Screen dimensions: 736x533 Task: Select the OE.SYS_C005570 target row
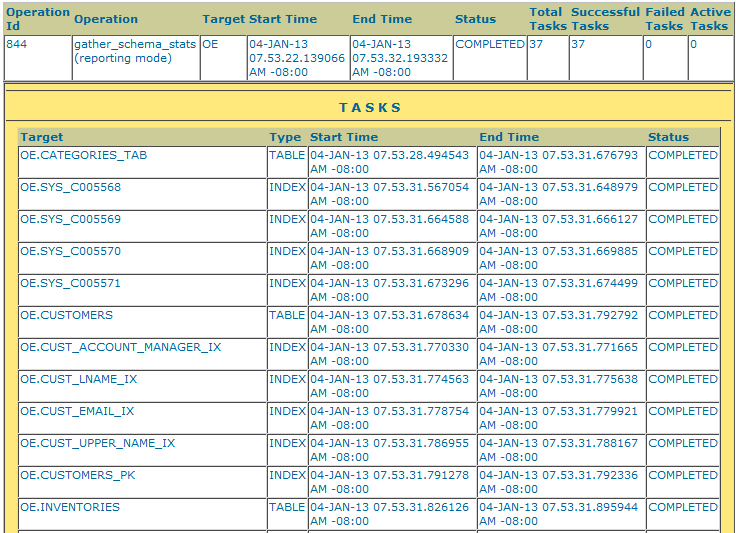[x=71, y=252]
